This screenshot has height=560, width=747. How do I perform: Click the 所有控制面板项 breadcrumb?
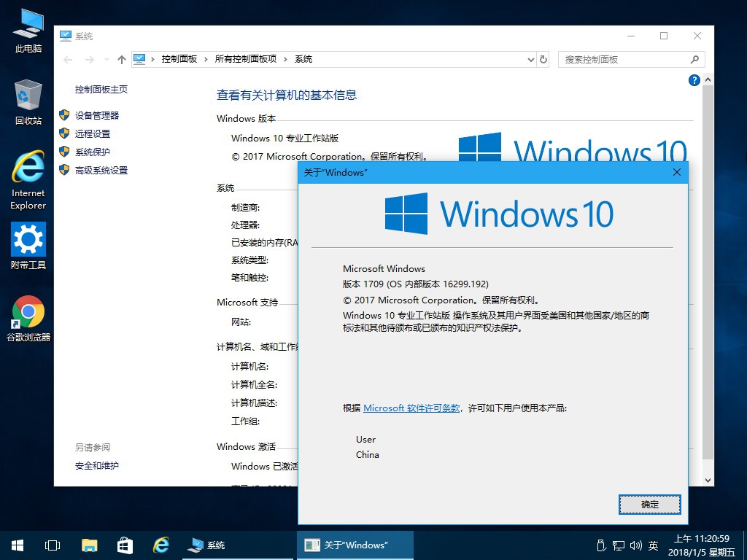[245, 59]
